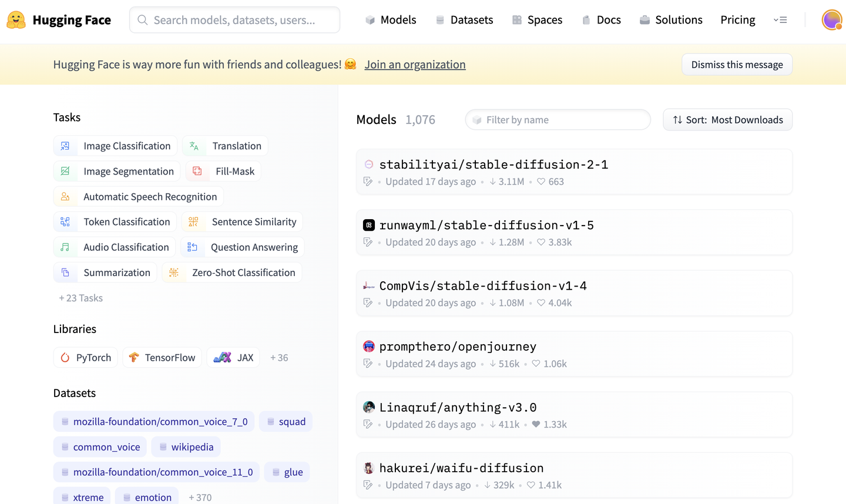The height and width of the screenshot is (504, 846).
Task: Open the user profile avatar
Action: [x=832, y=20]
